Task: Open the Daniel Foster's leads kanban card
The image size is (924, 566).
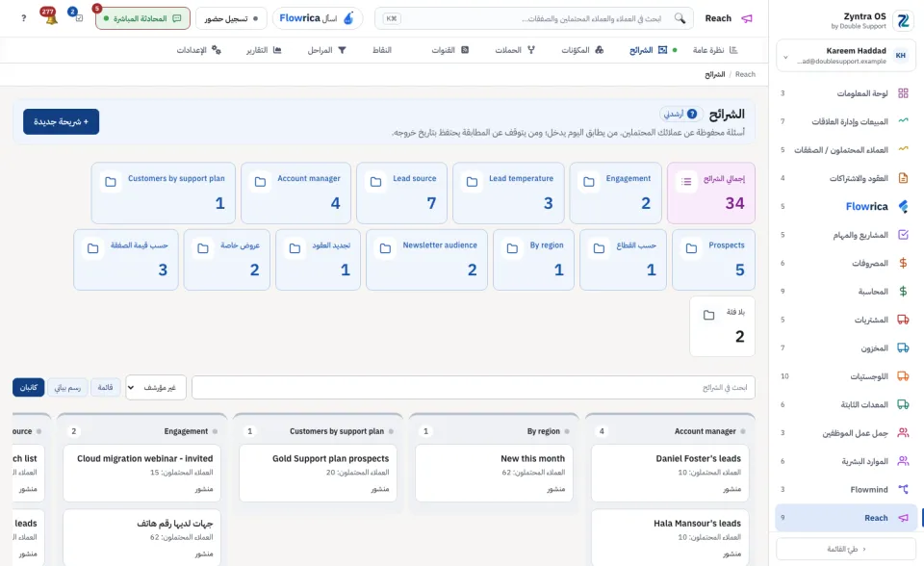Action: pos(670,474)
